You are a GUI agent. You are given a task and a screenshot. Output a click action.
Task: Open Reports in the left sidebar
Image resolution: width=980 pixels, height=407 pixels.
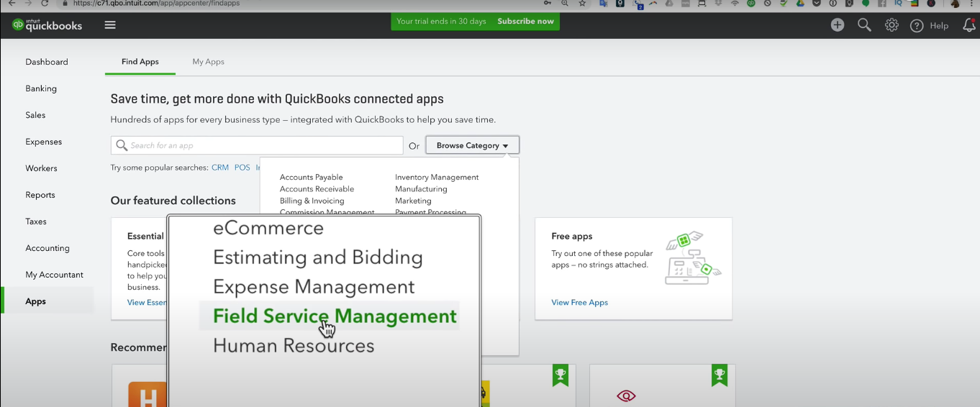pyautogui.click(x=40, y=195)
